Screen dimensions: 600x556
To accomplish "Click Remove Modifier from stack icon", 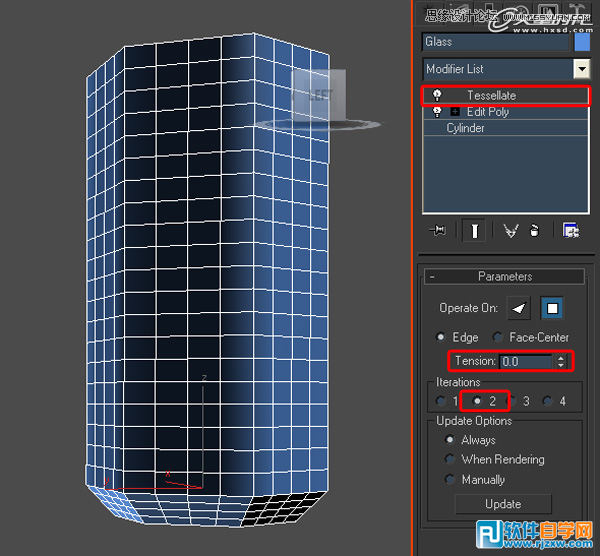I will click(x=535, y=231).
